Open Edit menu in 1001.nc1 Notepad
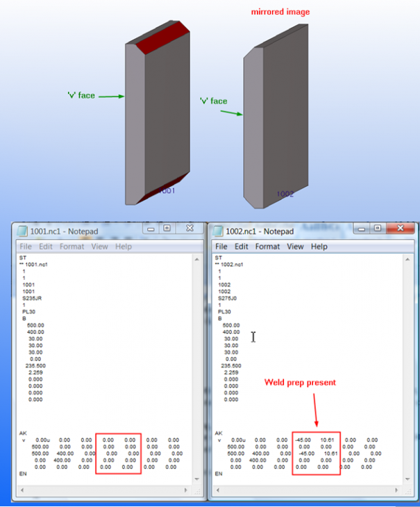 click(46, 247)
